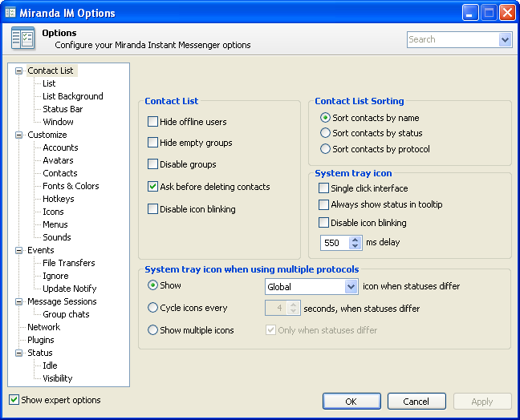Image resolution: width=520 pixels, height=420 pixels.
Task: Select Sort contacts by status
Action: [325, 133]
